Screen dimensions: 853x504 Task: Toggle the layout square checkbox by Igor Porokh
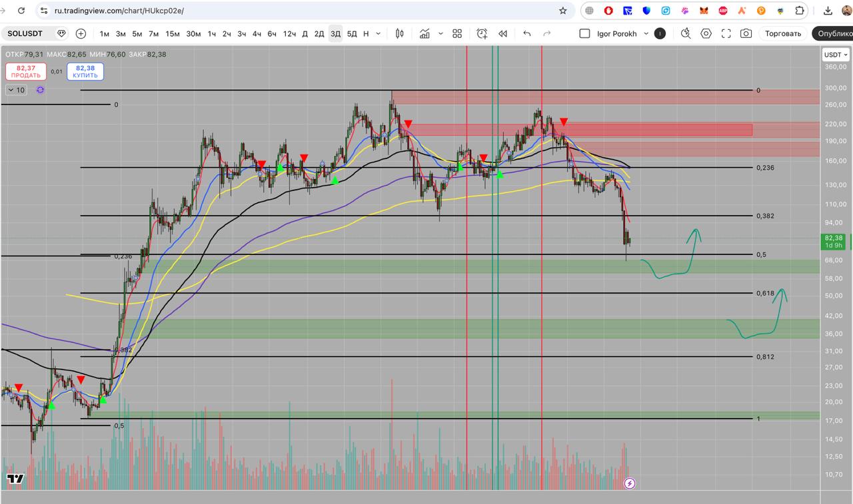pos(584,33)
